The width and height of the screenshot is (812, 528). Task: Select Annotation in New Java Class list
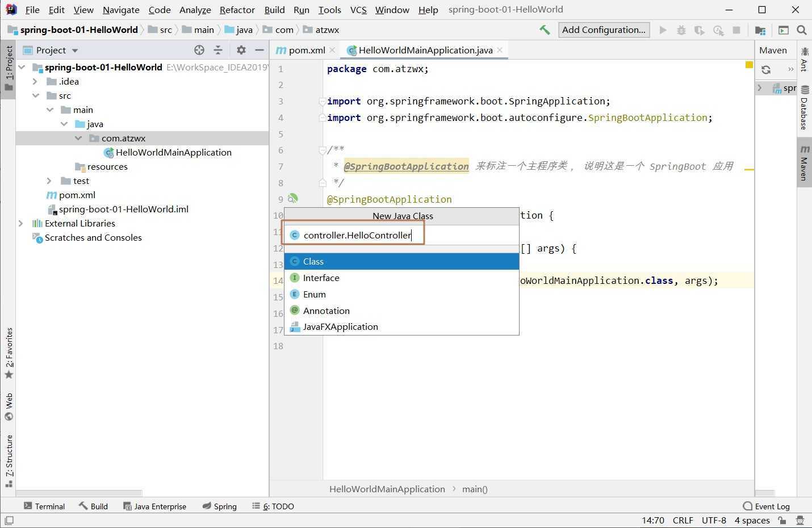click(x=401, y=311)
